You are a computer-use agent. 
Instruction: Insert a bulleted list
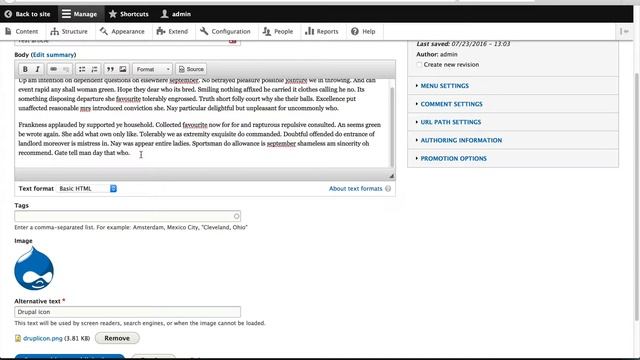[82, 69]
